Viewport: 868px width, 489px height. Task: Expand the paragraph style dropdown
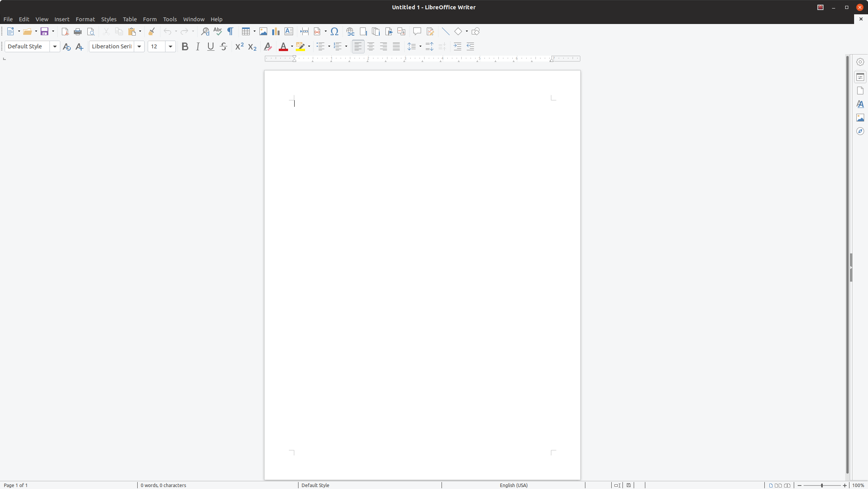[x=55, y=46]
